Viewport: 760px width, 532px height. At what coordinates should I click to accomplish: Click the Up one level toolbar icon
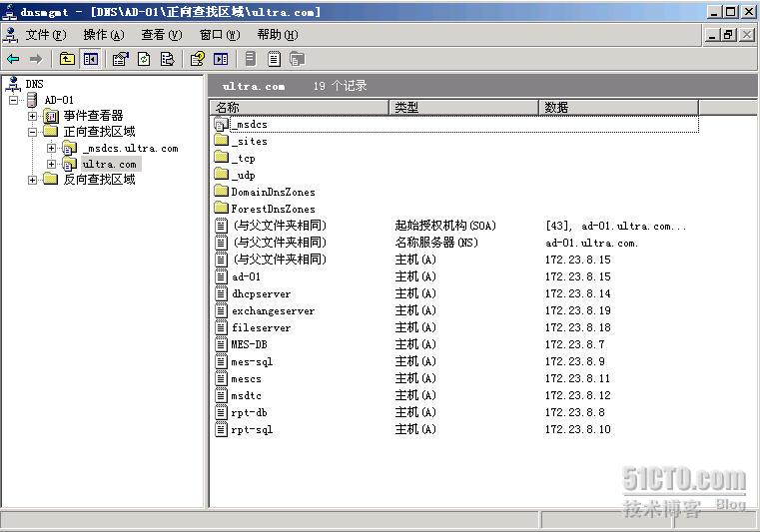(67, 59)
